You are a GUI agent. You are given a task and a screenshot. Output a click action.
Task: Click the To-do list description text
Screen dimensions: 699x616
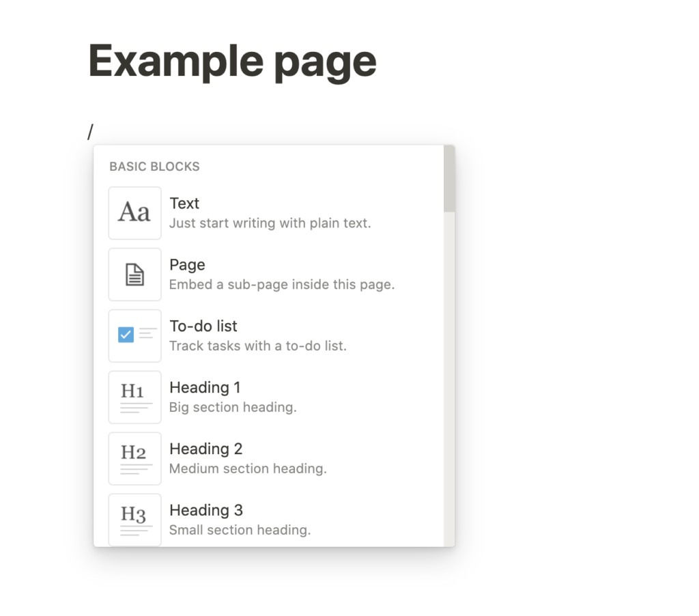[258, 346]
